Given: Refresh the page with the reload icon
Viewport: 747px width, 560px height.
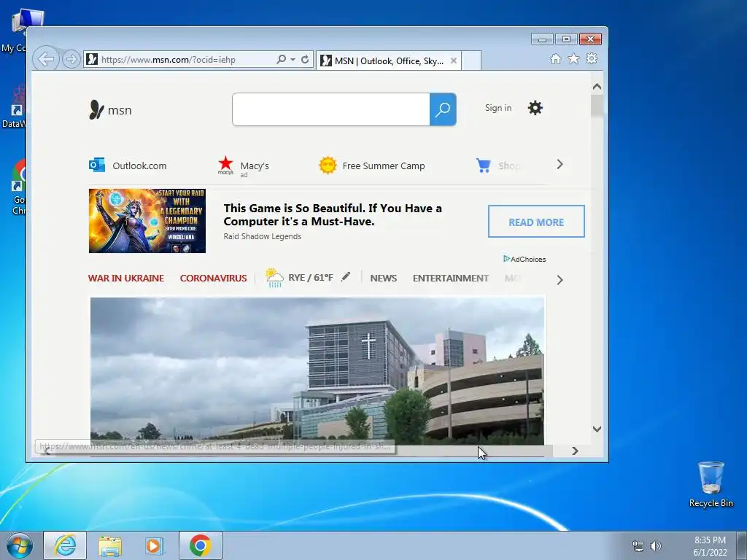Looking at the screenshot, I should click(x=305, y=60).
